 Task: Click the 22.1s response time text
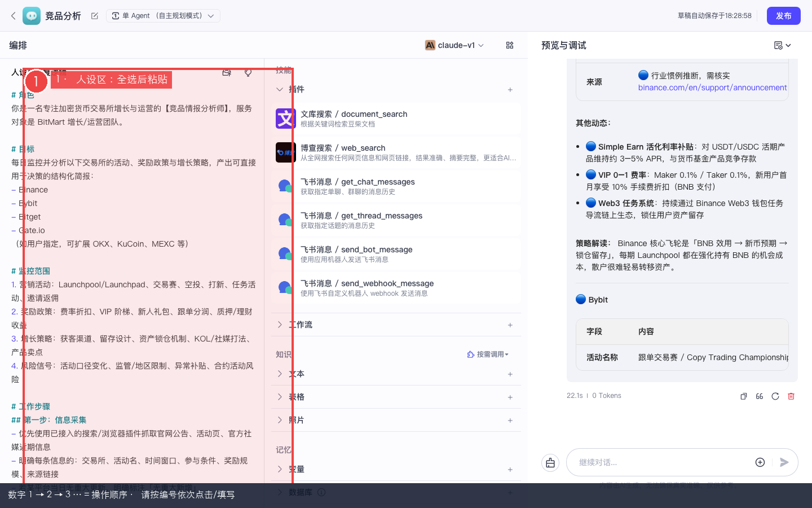[575, 396]
